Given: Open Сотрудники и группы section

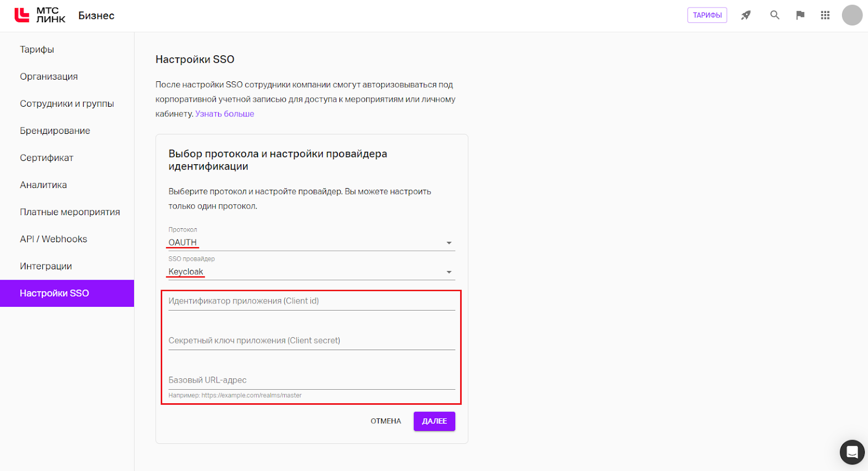Looking at the screenshot, I should (67, 104).
